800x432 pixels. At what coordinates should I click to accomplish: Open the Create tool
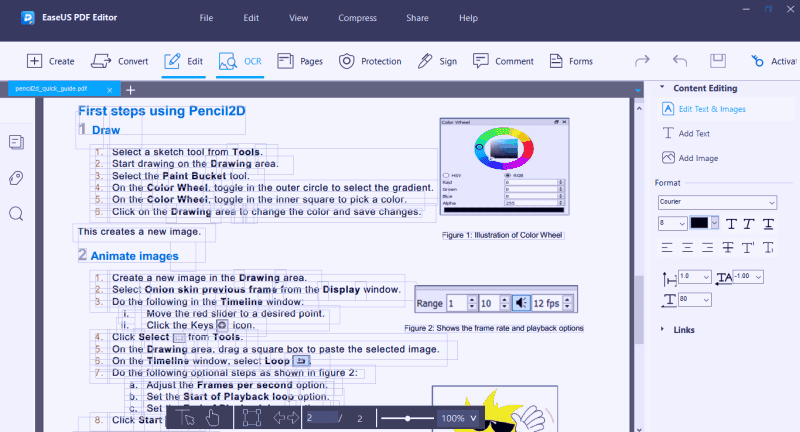51,61
